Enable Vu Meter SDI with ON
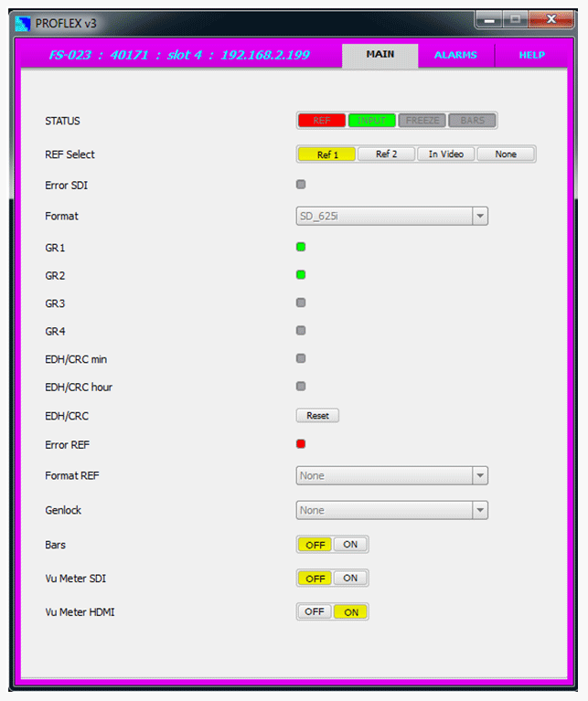The width and height of the screenshot is (588, 701). [350, 579]
